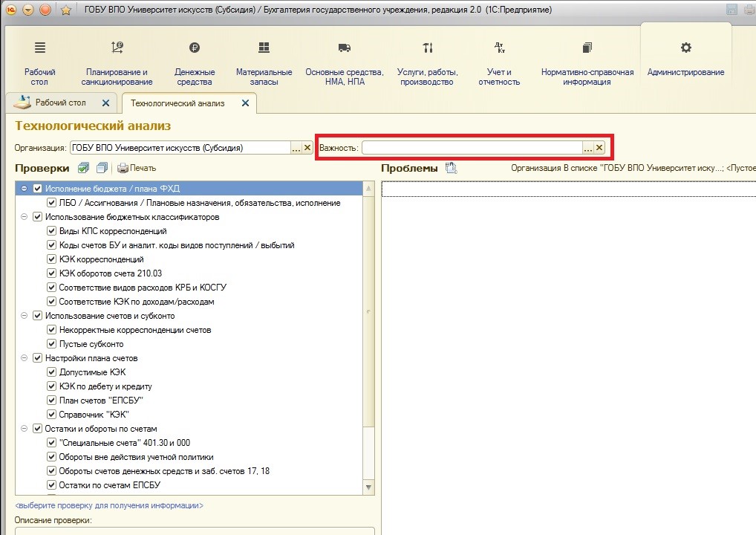Click the check-all icon next to Проверки
This screenshot has height=535, width=756.
(x=84, y=168)
